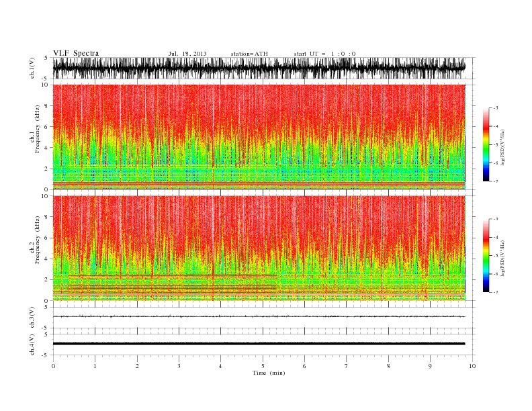Click the "ch.3(V)" axis label
The height and width of the screenshot is (411, 532).
pos(32,318)
